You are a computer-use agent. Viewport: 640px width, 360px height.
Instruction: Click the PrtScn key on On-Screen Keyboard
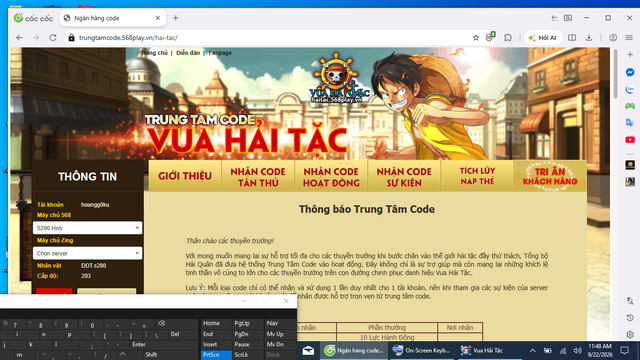(x=216, y=355)
